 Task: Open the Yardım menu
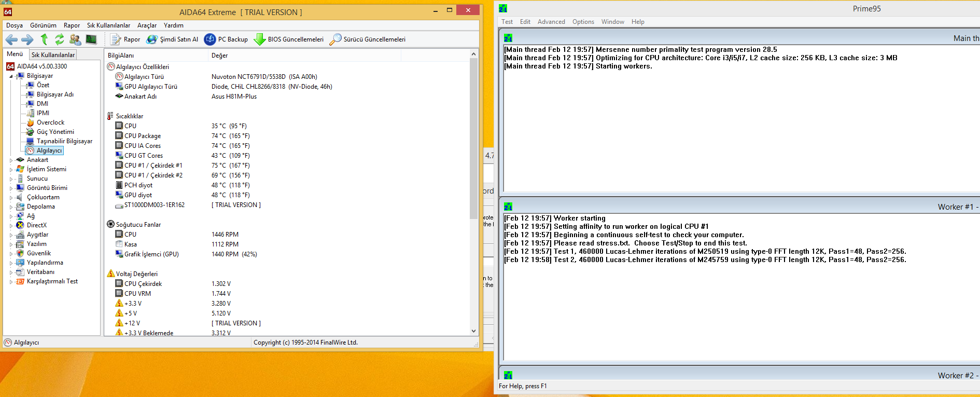point(174,25)
